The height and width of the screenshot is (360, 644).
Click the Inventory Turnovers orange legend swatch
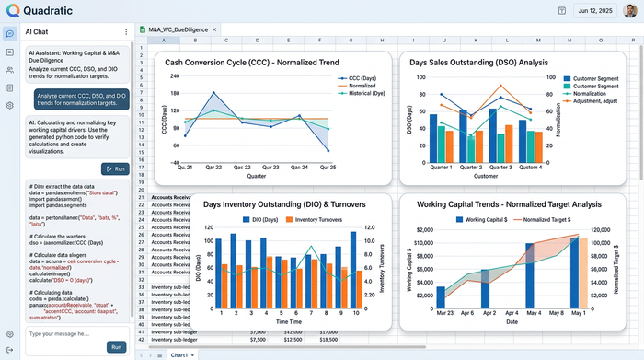point(289,220)
